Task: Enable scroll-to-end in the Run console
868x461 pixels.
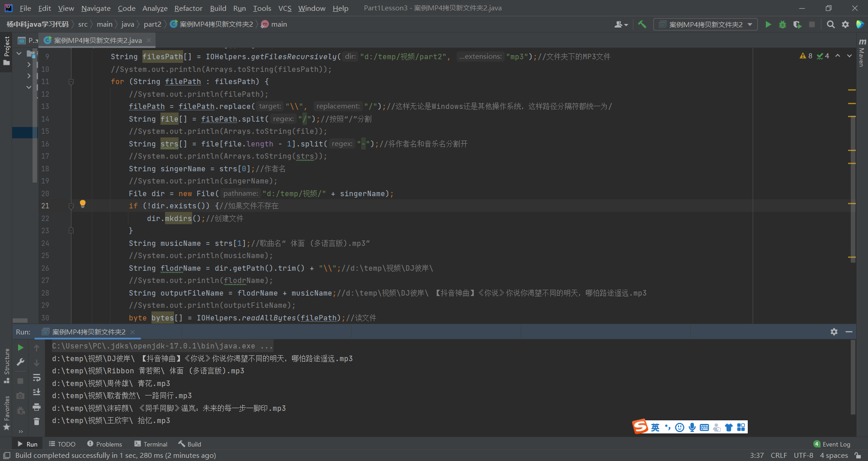Action: pos(37,393)
